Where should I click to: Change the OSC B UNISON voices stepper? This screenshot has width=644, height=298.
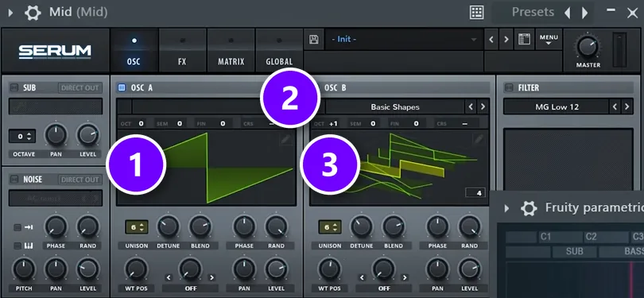pos(330,227)
